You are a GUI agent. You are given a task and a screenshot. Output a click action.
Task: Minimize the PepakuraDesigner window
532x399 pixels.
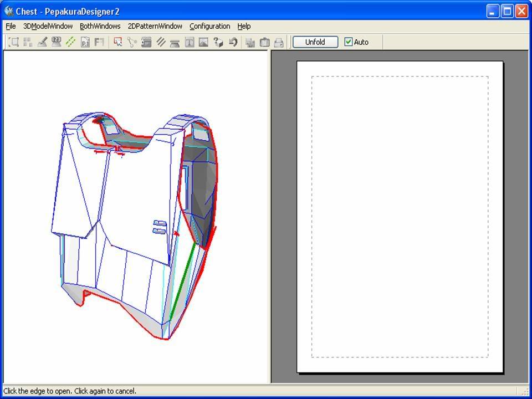coord(493,12)
